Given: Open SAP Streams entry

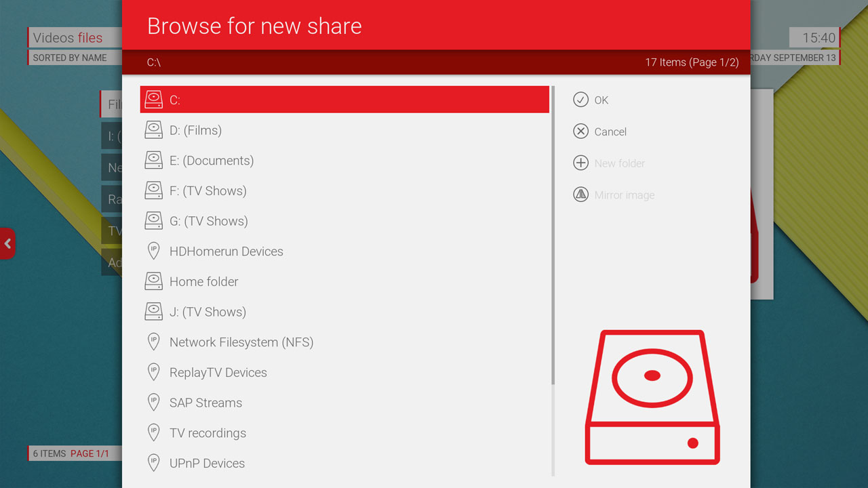Looking at the screenshot, I should coord(205,403).
